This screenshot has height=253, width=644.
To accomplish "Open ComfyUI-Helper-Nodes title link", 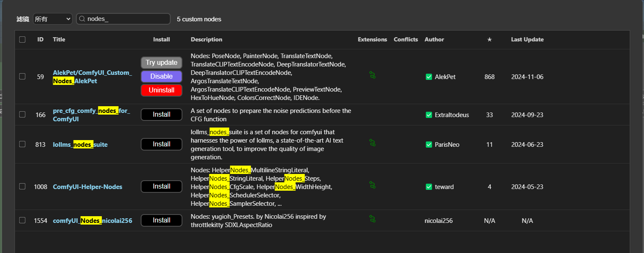I will (x=88, y=187).
